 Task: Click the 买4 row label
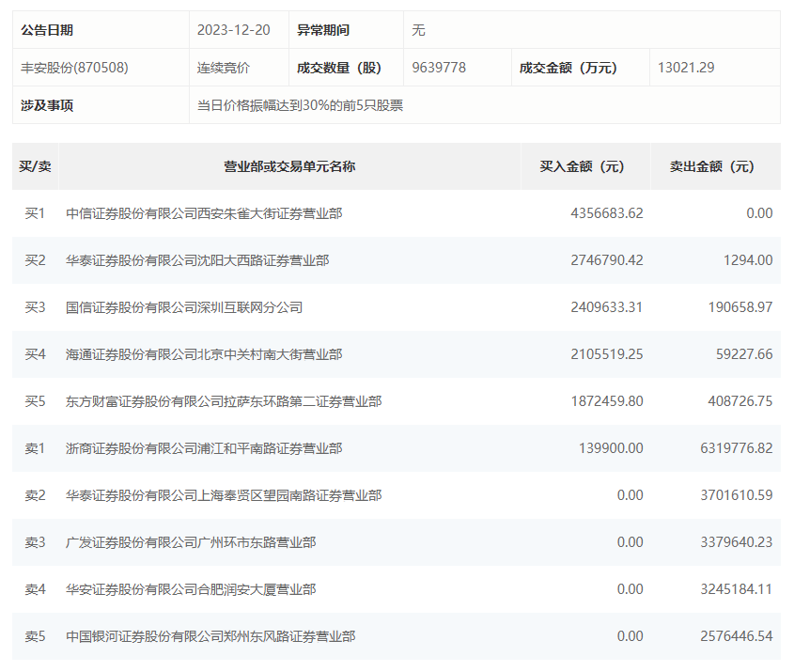pyautogui.click(x=35, y=354)
